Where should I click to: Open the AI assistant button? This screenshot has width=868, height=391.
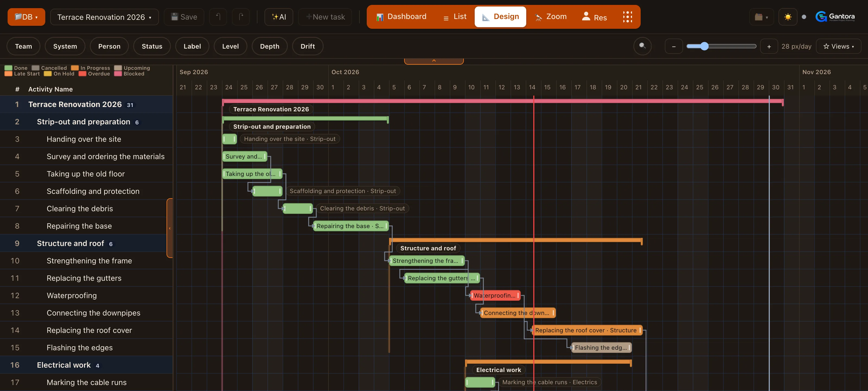pos(279,17)
